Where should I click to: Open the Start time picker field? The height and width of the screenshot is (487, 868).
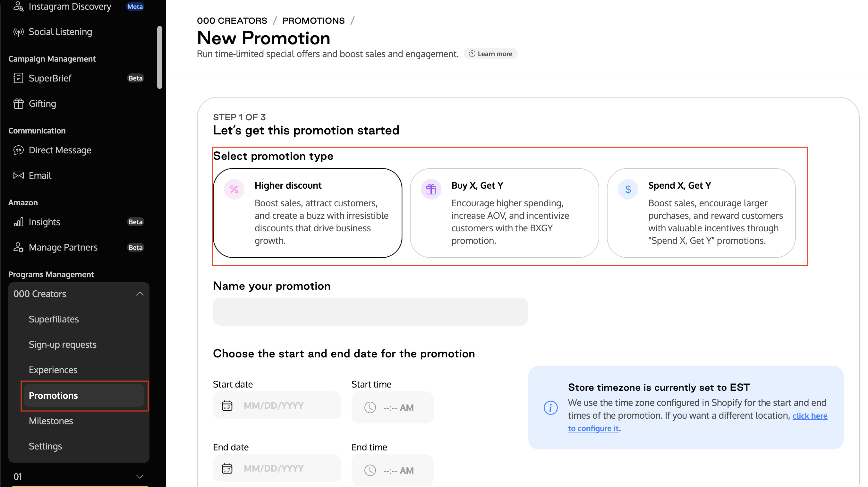392,407
